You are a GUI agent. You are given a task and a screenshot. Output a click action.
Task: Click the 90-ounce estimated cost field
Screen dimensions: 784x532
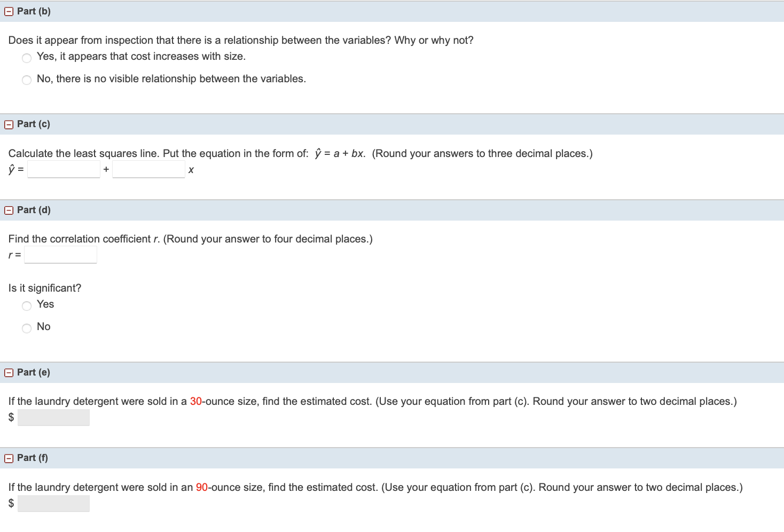53,503
